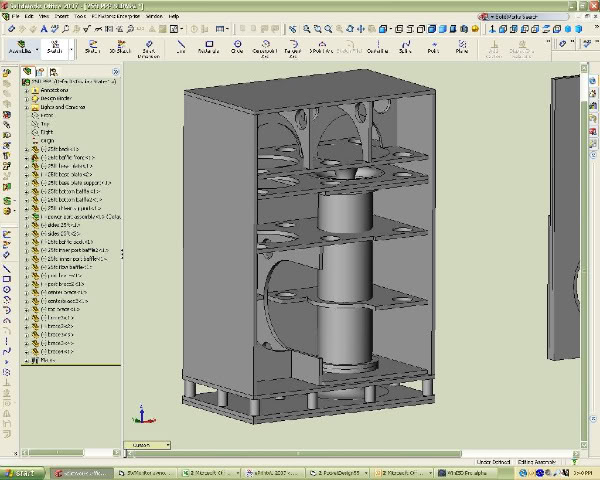Start a 3D Sketch from toolbar
600x480 pixels.
click(120, 47)
